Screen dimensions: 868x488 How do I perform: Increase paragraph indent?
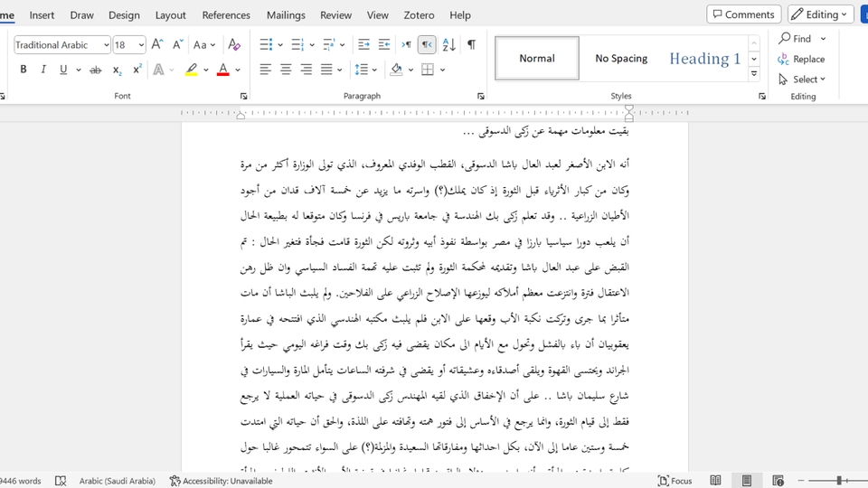(x=383, y=45)
